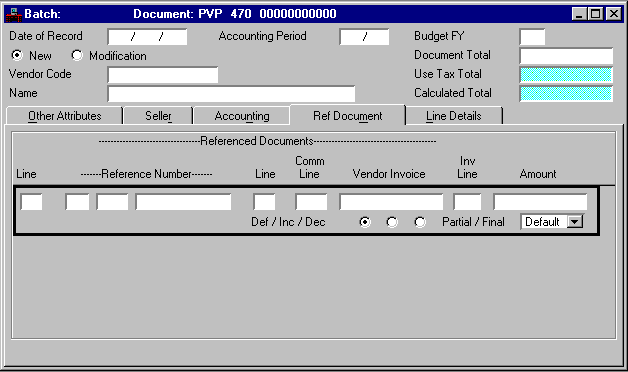Focus the Amount input field

(540, 202)
